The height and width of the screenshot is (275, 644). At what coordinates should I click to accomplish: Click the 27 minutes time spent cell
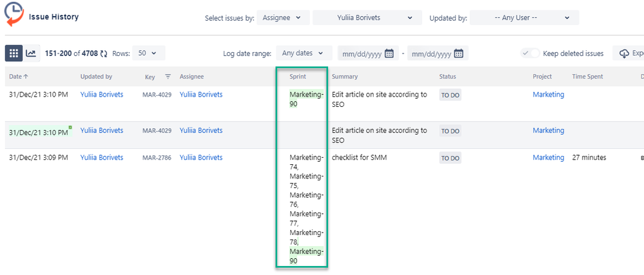tap(589, 158)
